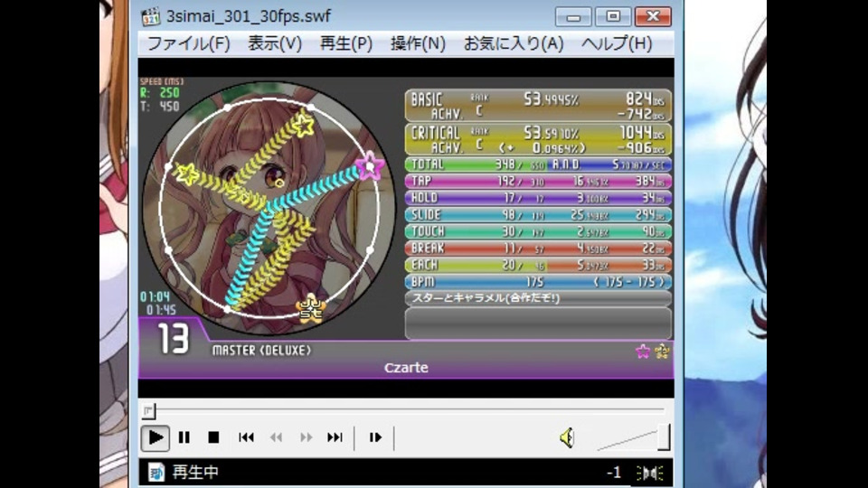The image size is (868, 488).
Task: Click the TOUCH stats row
Action: (538, 231)
